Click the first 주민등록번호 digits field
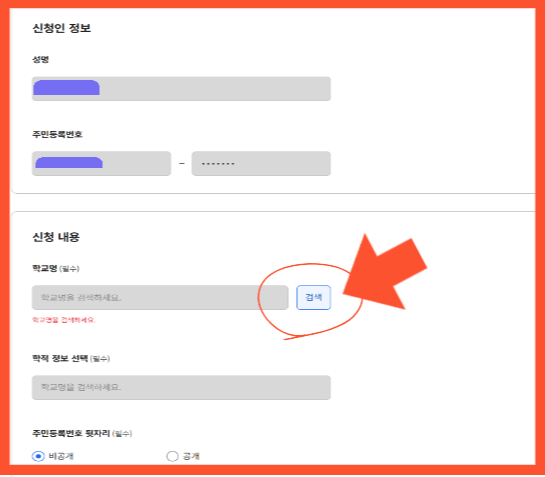This screenshot has width=545, height=477. click(101, 163)
